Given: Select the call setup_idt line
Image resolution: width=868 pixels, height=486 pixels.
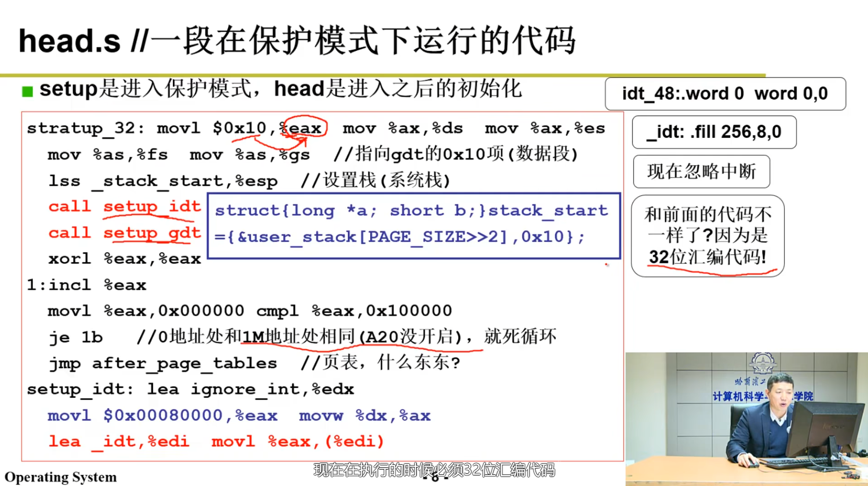Looking at the screenshot, I should point(123,206).
